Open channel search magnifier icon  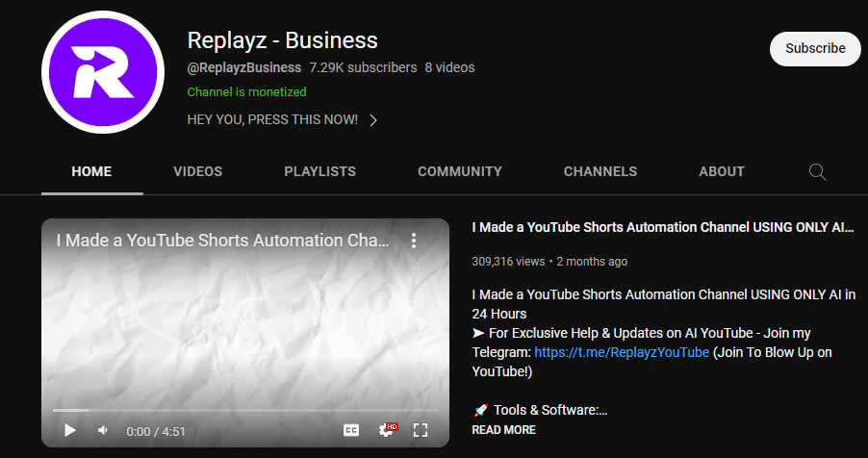point(818,171)
